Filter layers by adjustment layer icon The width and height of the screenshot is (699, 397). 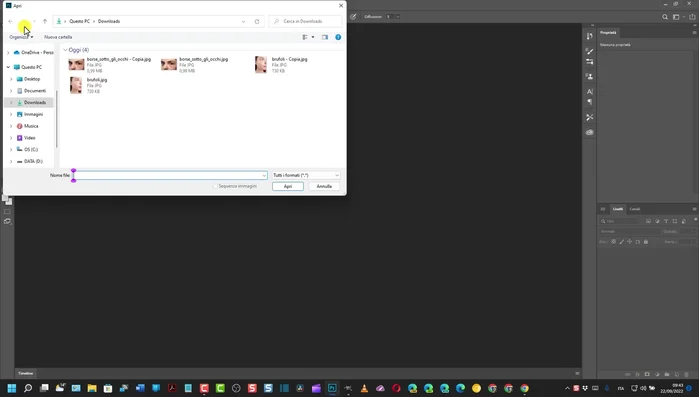(x=657, y=221)
